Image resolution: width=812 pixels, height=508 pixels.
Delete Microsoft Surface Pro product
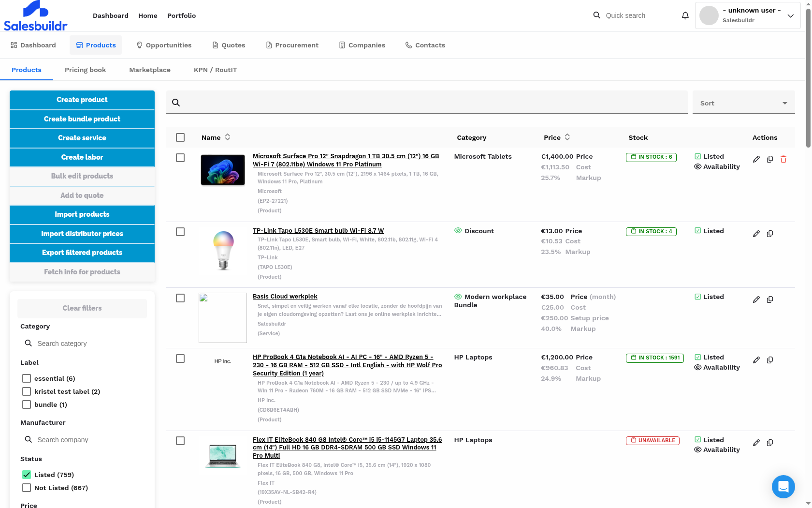(783, 159)
